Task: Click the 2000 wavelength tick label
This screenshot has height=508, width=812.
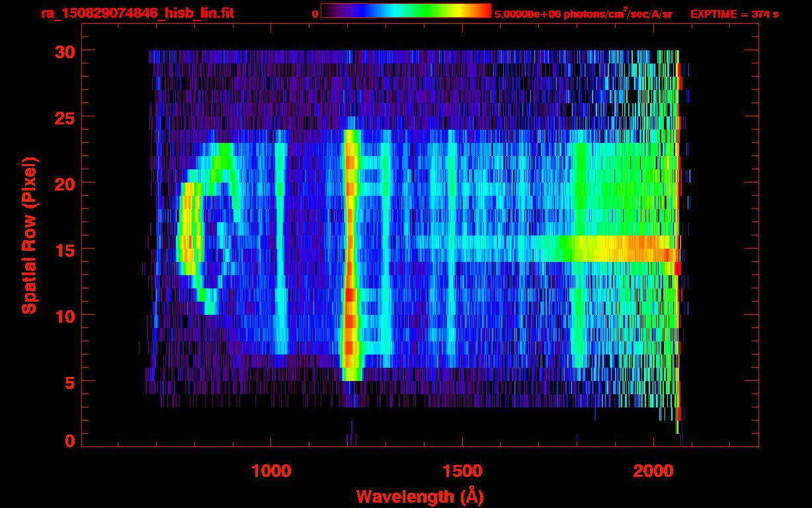Action: (653, 471)
